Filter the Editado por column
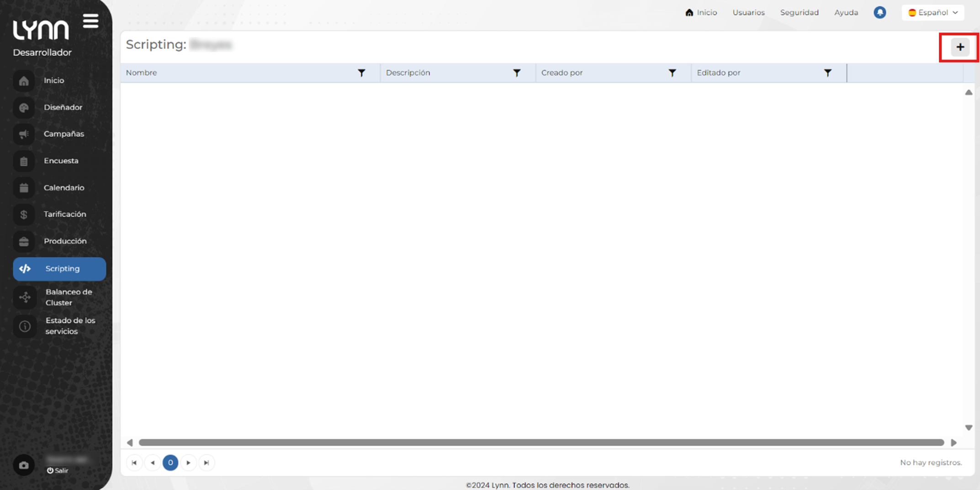 (x=827, y=73)
